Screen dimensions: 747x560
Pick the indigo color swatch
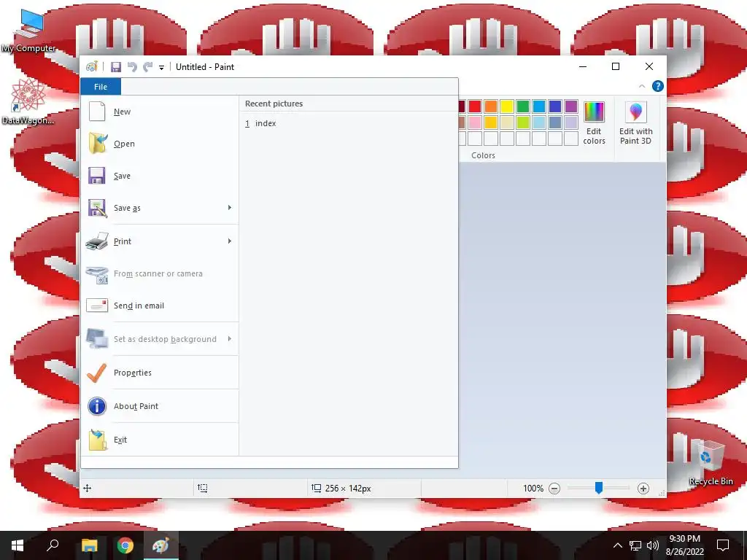pyautogui.click(x=555, y=106)
